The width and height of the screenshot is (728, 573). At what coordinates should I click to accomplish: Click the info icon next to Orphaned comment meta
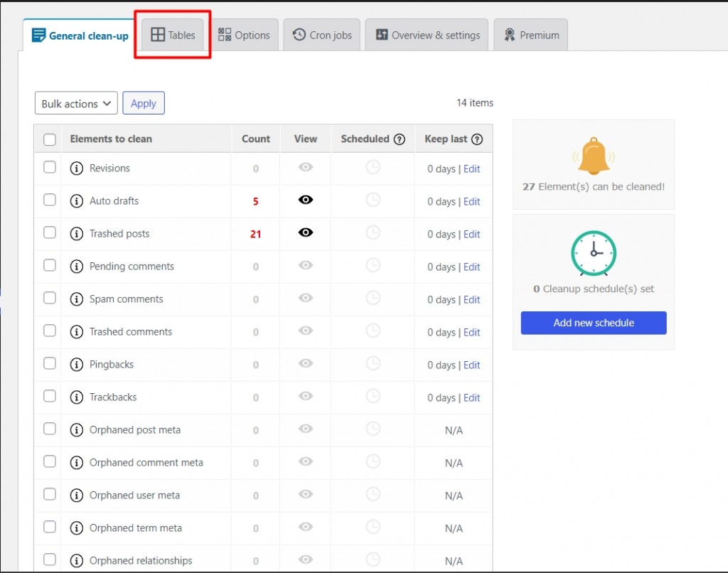pos(77,463)
